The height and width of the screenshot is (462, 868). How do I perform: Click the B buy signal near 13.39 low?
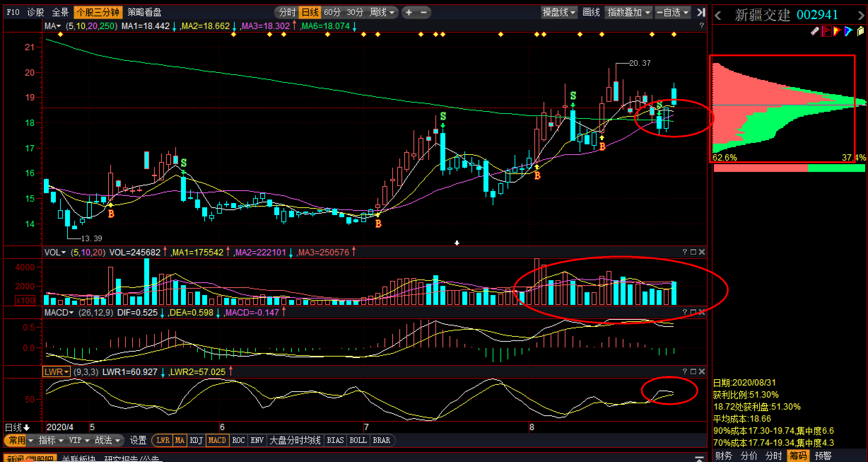(111, 214)
